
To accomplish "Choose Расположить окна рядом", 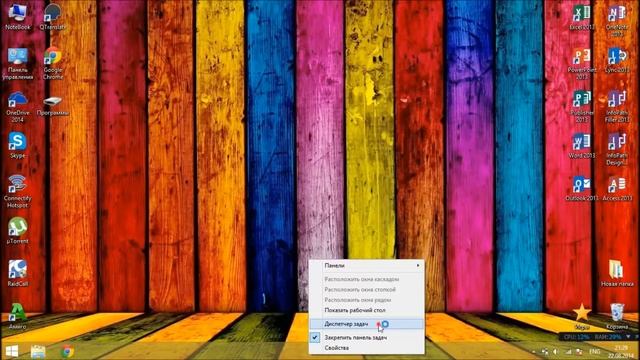I will (x=366, y=300).
